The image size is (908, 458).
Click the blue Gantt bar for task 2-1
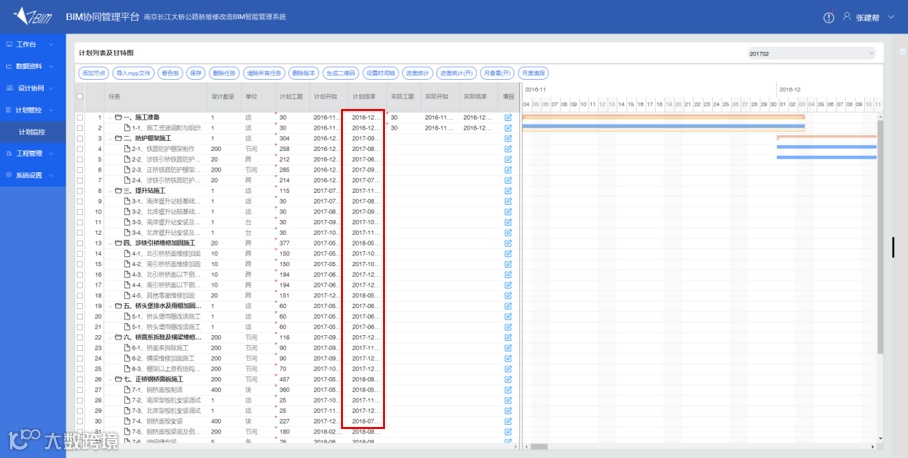(826, 147)
